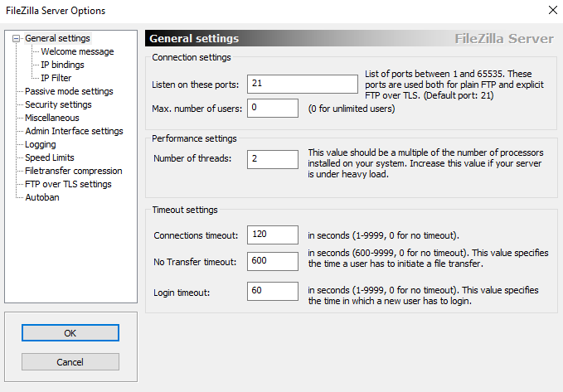563x392 pixels.
Task: Click the No Transfer timeout field
Action: tap(272, 262)
